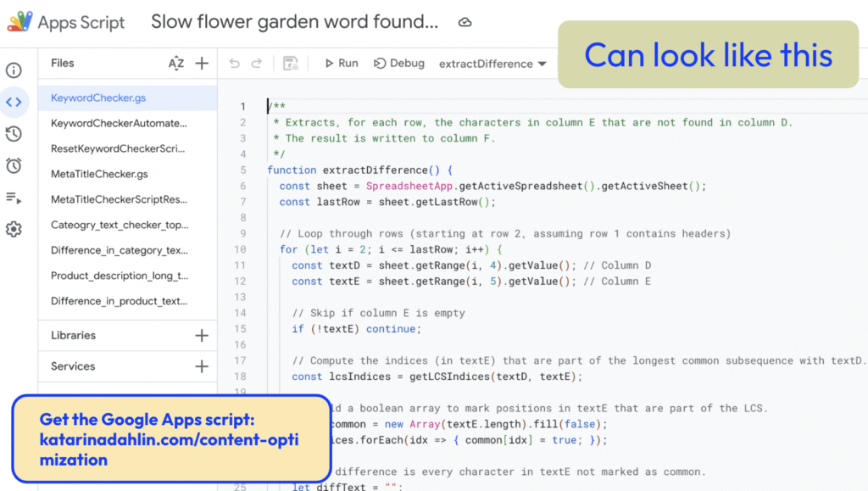Image resolution: width=868 pixels, height=491 pixels.
Task: Run the selected function
Action: (x=342, y=64)
